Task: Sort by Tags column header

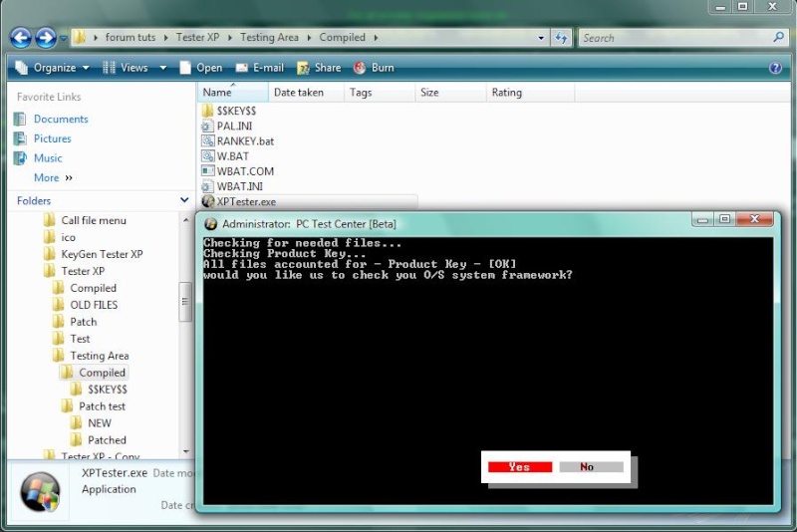Action: 380,92
